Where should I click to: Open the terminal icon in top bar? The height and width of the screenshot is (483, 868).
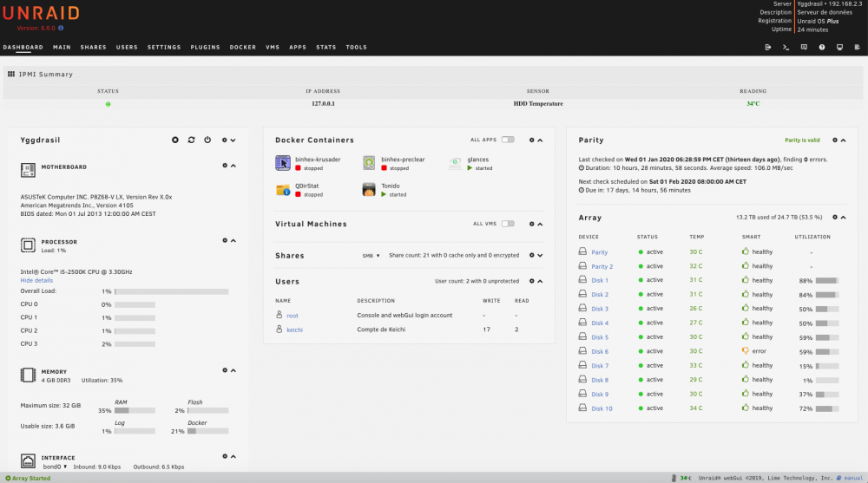(786, 47)
